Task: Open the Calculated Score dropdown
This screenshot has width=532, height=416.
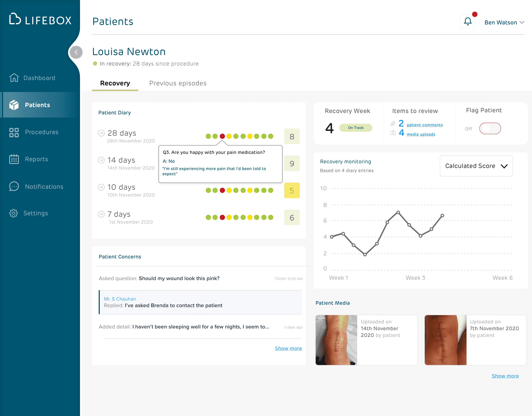Action: point(476,166)
